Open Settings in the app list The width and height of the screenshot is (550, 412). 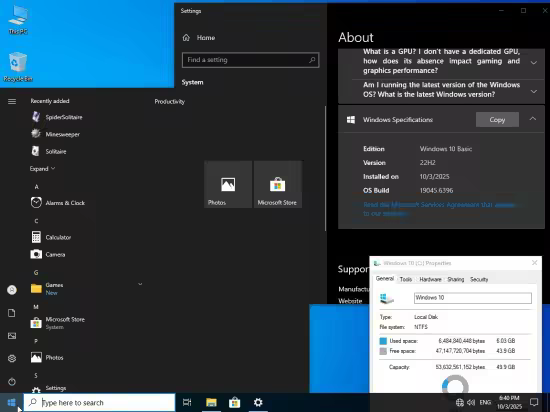tap(49, 388)
